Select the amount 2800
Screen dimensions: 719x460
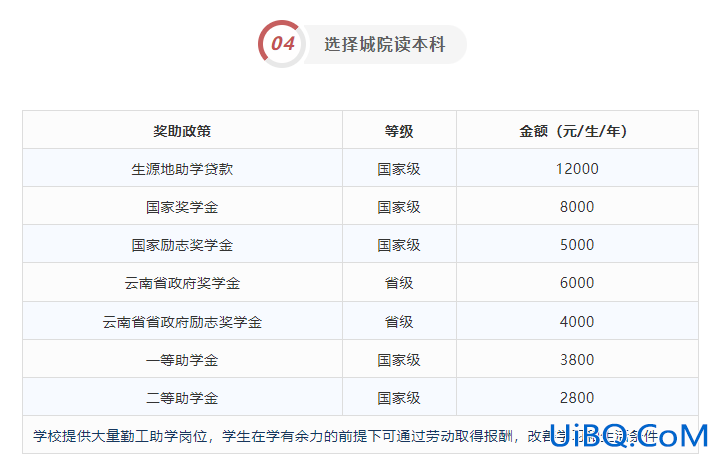577,398
